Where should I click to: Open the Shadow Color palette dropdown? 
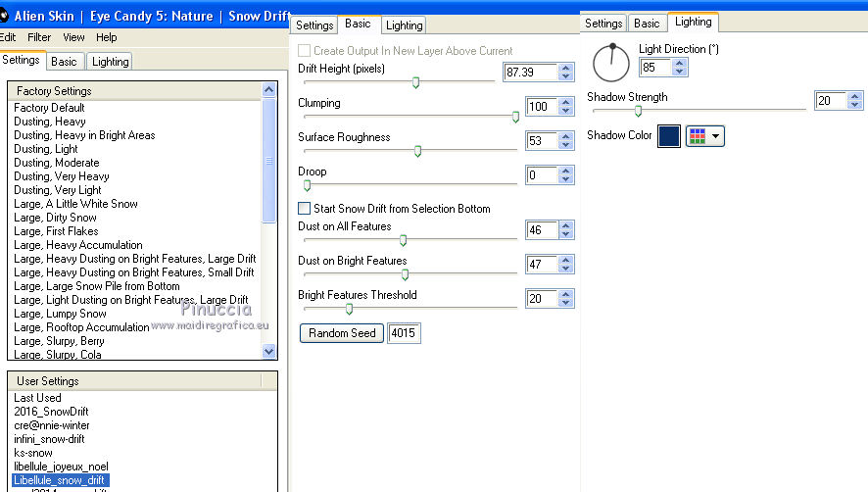[704, 136]
